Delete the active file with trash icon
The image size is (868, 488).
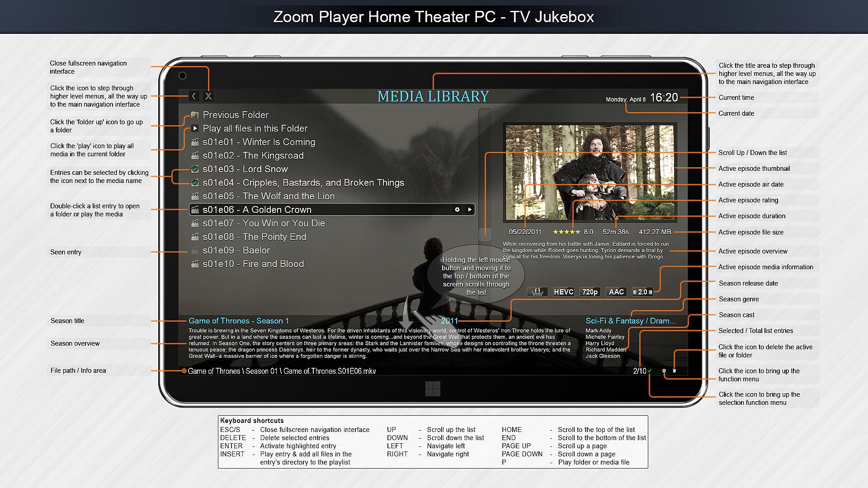(674, 371)
